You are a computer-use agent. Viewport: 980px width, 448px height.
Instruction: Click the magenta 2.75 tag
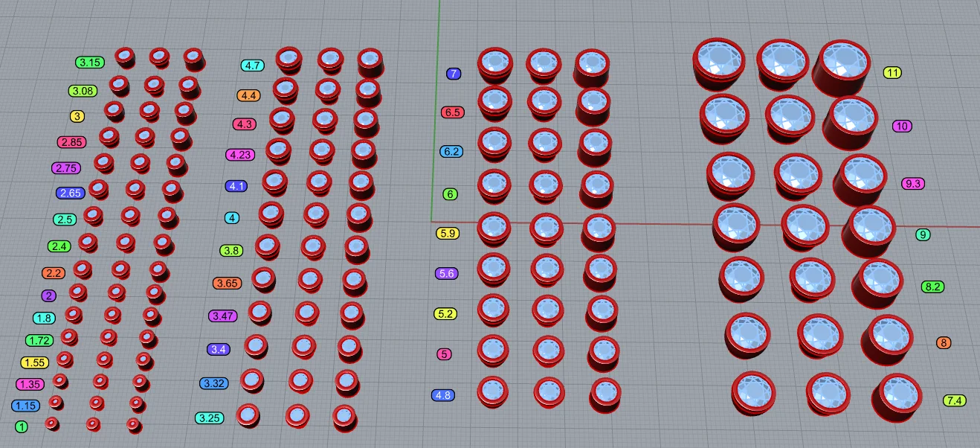tap(66, 168)
